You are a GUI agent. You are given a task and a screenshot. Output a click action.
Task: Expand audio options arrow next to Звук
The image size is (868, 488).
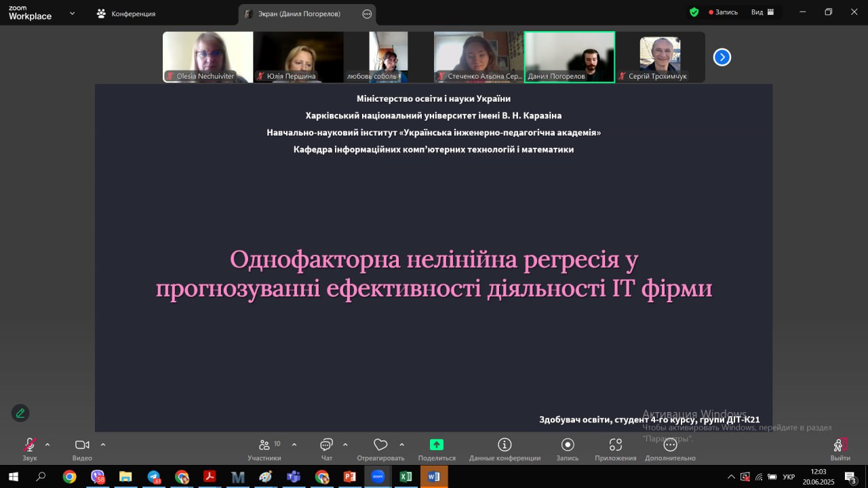(47, 445)
